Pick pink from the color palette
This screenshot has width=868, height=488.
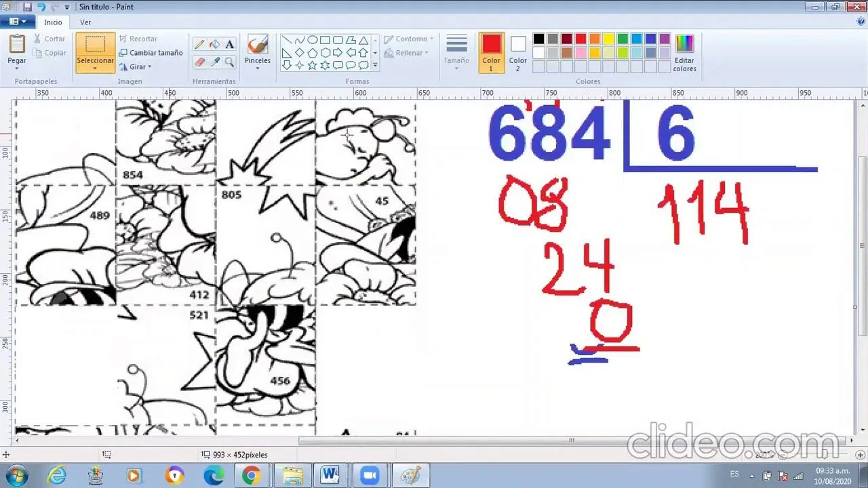(580, 53)
